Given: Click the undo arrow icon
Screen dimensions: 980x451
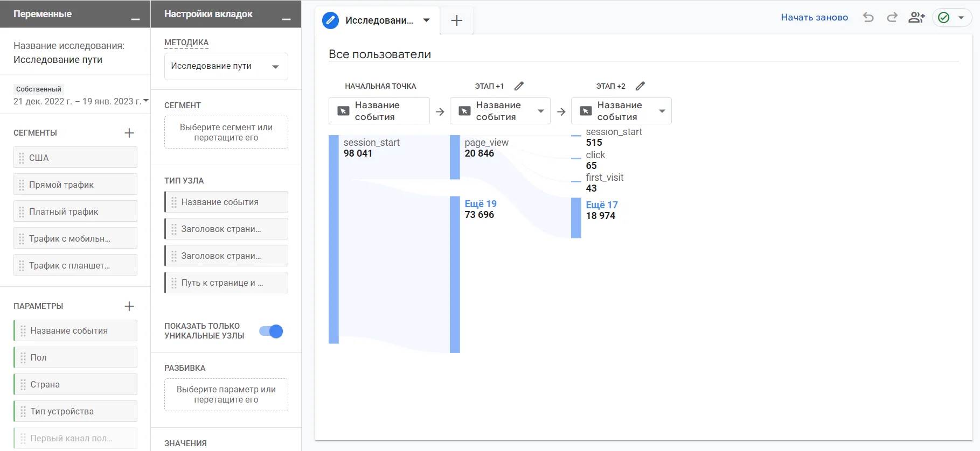Looking at the screenshot, I should pyautogui.click(x=868, y=17).
